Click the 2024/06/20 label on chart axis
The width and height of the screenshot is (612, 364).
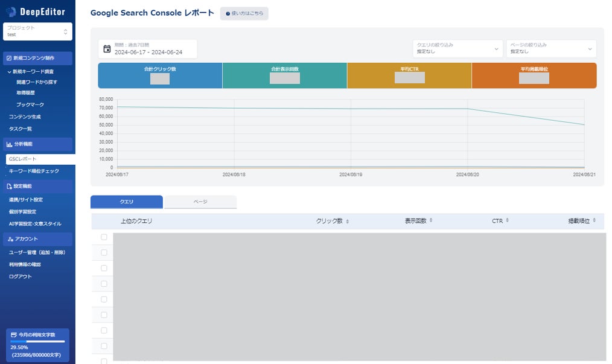point(468,174)
